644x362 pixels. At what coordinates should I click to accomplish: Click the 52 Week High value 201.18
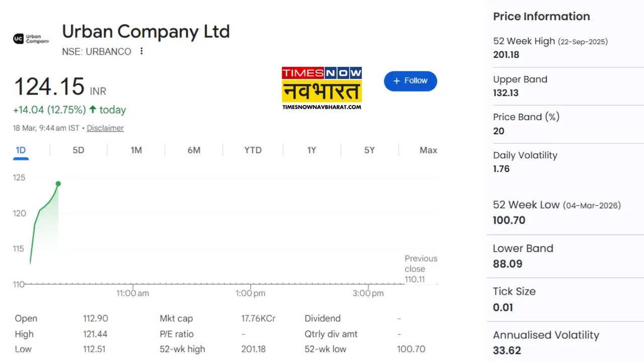click(x=506, y=55)
